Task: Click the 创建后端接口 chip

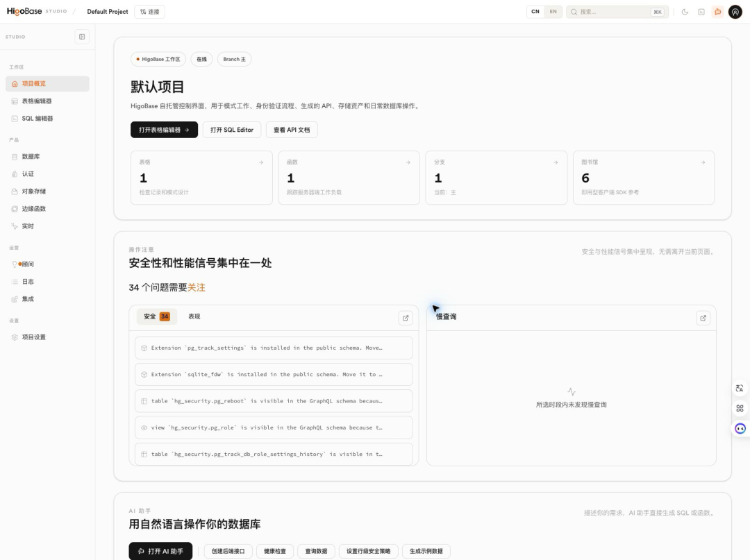Action: click(228, 552)
